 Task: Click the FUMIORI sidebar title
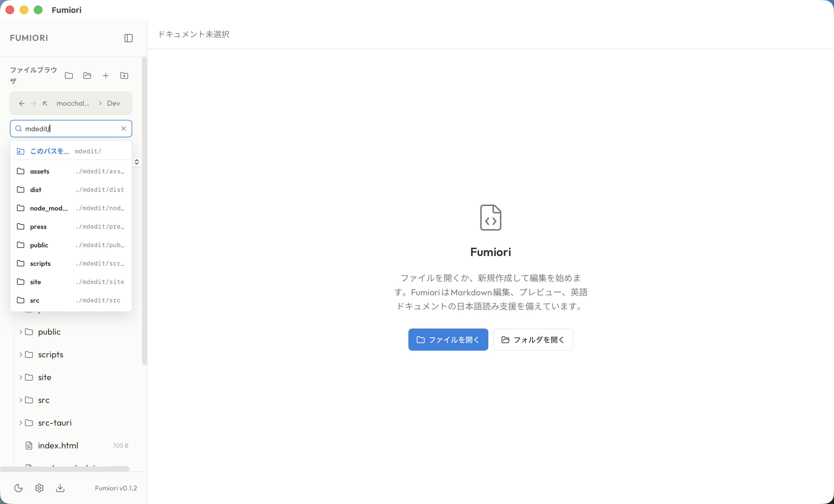point(29,38)
